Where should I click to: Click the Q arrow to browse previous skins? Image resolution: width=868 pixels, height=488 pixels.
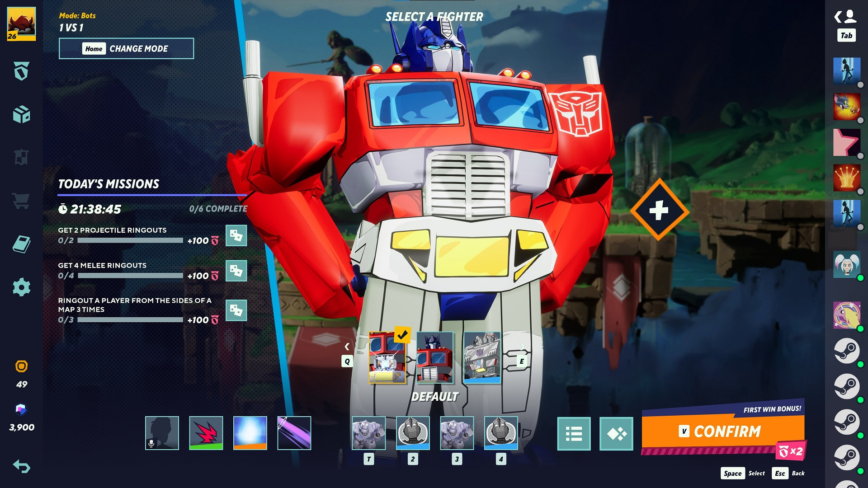tap(347, 347)
